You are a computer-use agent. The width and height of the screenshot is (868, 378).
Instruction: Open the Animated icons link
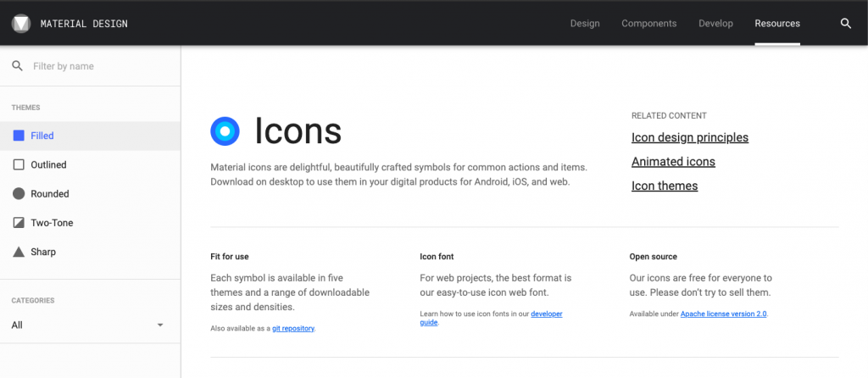(673, 162)
